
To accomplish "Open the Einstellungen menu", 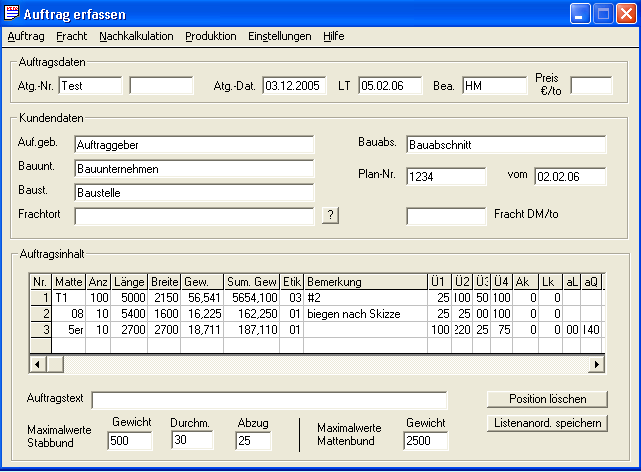I will click(x=280, y=36).
